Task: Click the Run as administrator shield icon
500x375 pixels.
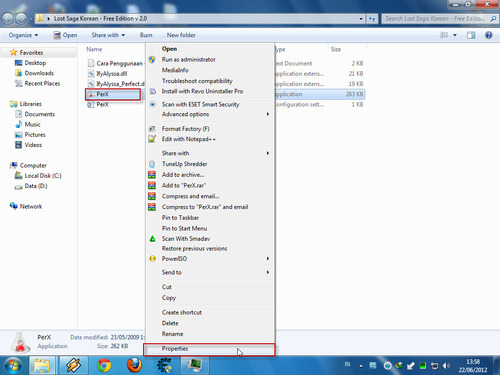Action: [x=152, y=60]
